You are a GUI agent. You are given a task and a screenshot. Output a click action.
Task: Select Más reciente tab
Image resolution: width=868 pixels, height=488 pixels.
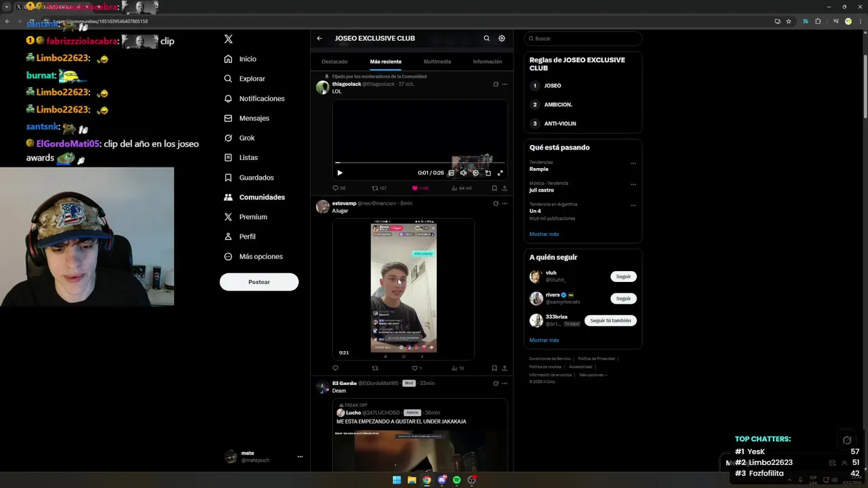point(386,62)
